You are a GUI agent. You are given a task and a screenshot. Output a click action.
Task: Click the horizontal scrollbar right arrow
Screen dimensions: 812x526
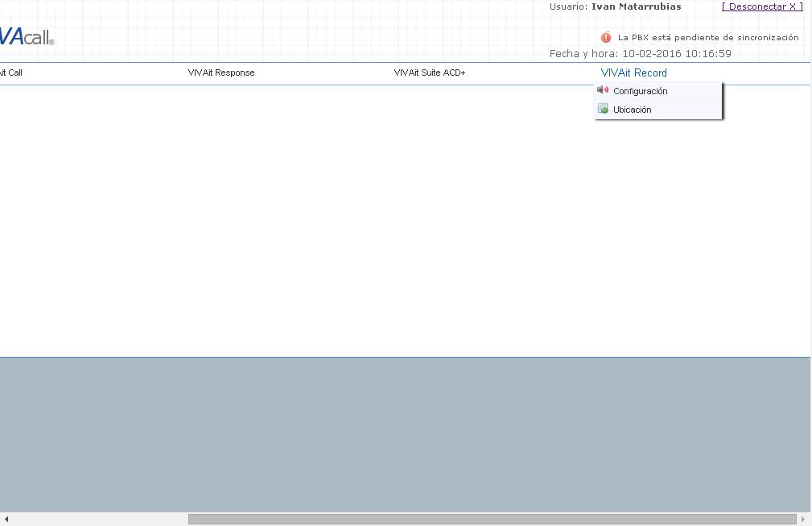[802, 520]
